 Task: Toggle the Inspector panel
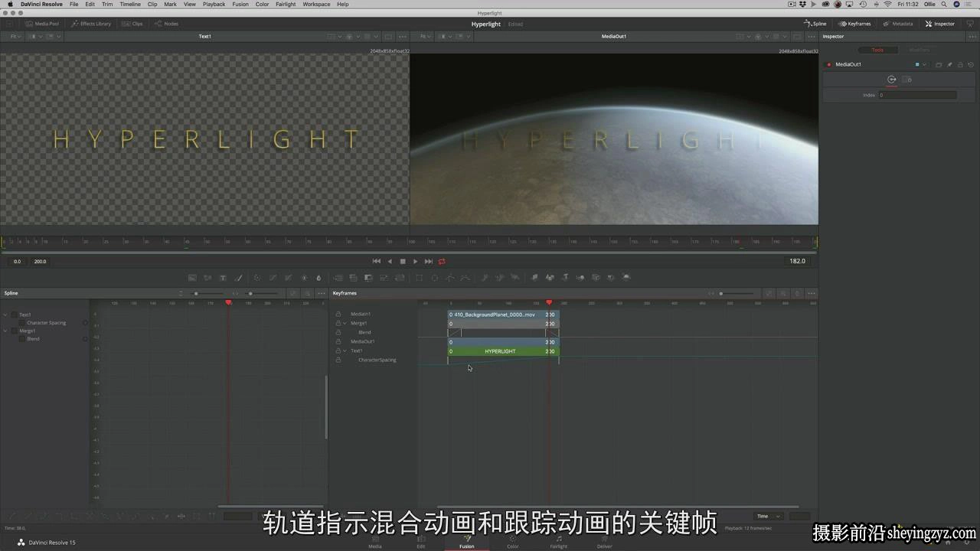pyautogui.click(x=940, y=24)
